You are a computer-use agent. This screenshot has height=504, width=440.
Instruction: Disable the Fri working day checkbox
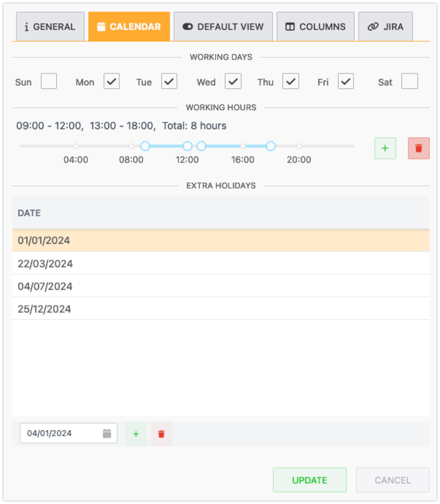pyautogui.click(x=345, y=81)
